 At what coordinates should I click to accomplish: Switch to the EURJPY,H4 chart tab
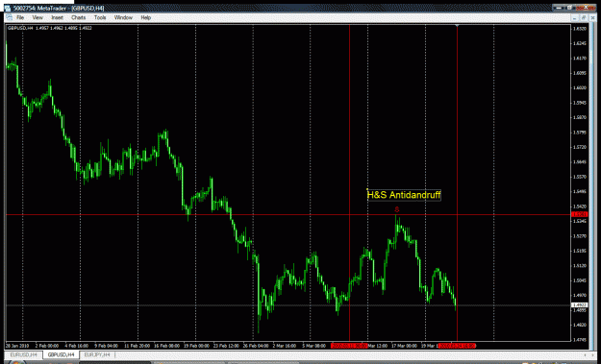point(96,354)
